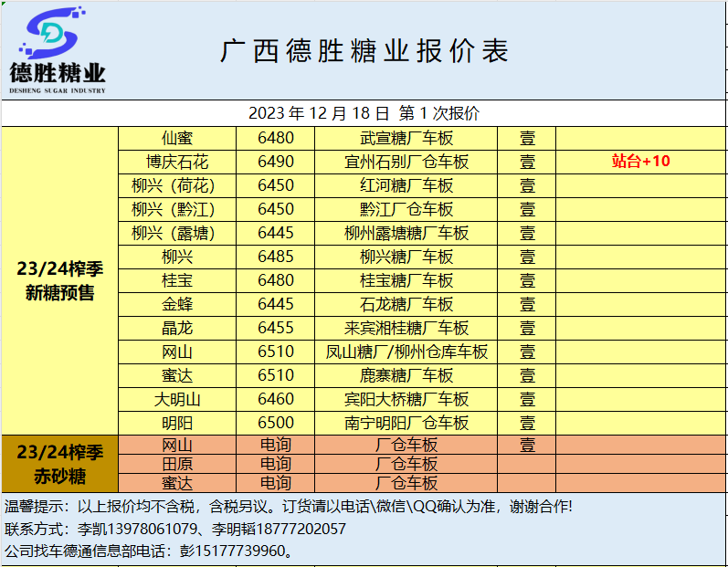This screenshot has width=728, height=567.
Task: Click the 2023年12月18日 quotation date row
Action: tap(364, 114)
